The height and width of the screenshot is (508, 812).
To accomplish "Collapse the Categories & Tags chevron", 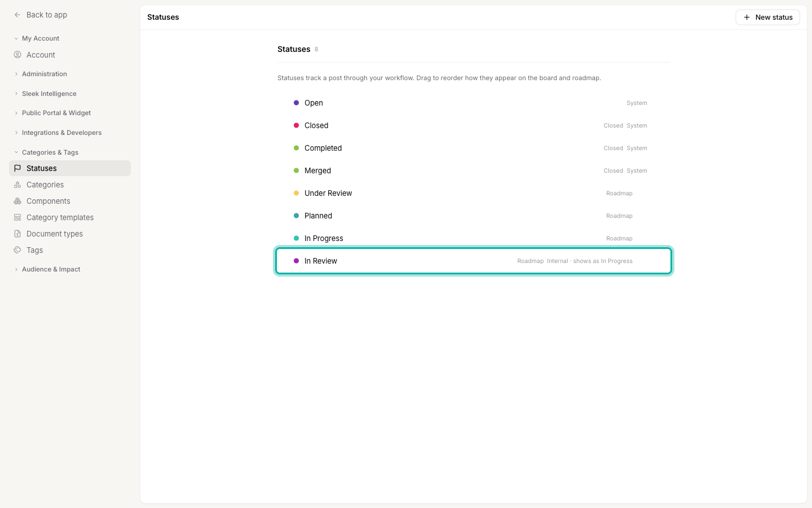I will pos(16,152).
